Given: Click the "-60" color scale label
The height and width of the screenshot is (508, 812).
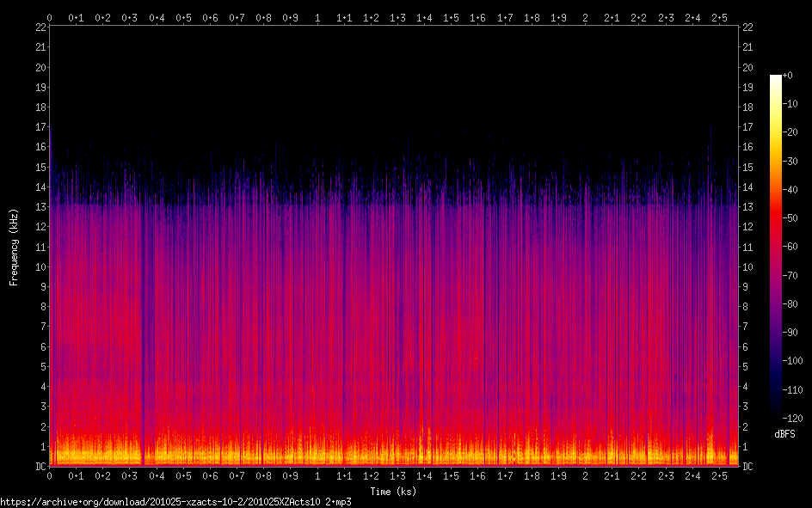Looking at the screenshot, I should pyautogui.click(x=790, y=247).
